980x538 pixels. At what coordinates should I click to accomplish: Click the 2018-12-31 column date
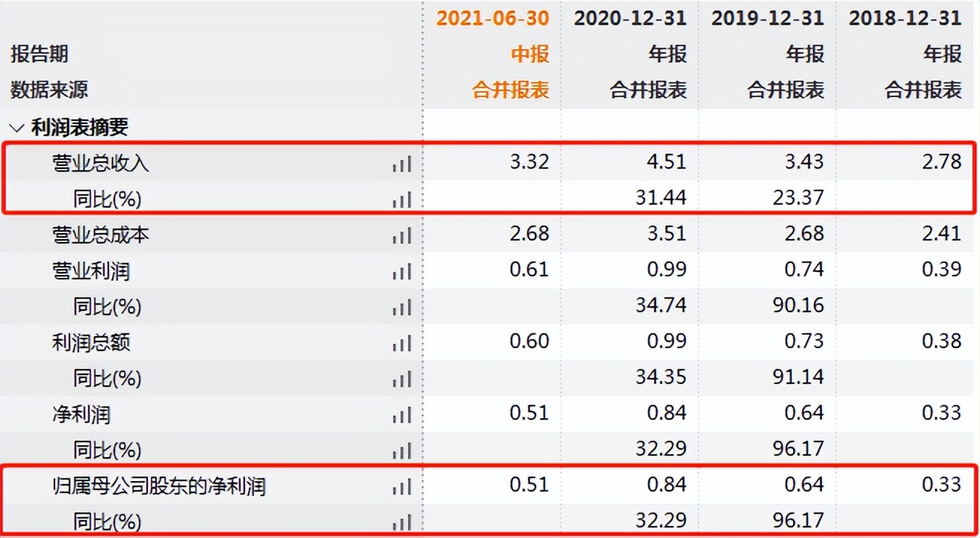905,18
